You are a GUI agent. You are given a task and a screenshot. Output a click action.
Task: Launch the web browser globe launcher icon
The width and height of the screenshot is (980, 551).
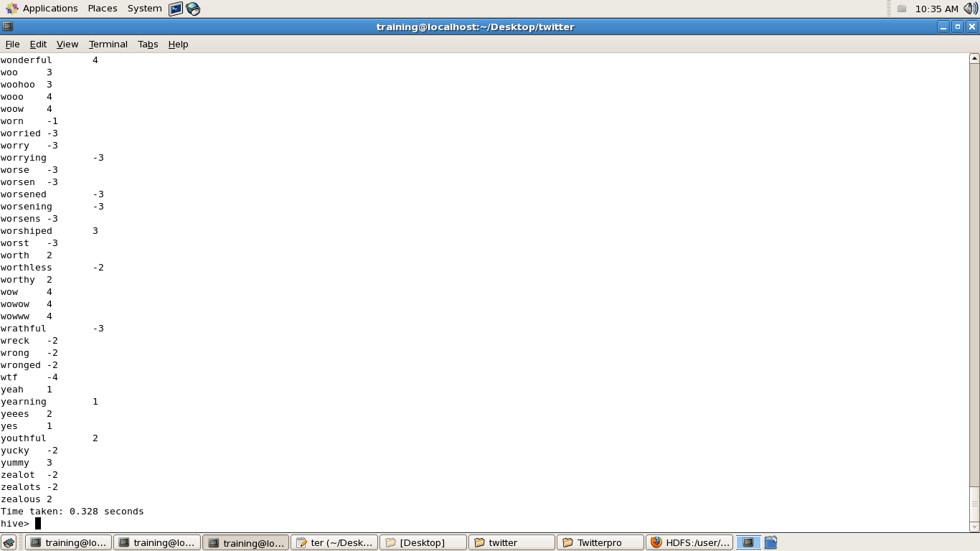pyautogui.click(x=193, y=9)
